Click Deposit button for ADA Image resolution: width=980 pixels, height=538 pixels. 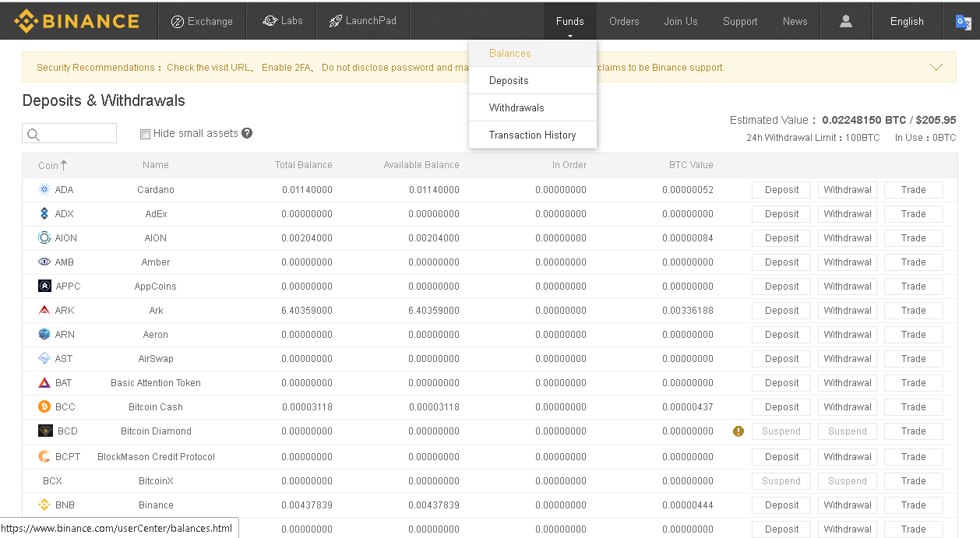pos(781,190)
